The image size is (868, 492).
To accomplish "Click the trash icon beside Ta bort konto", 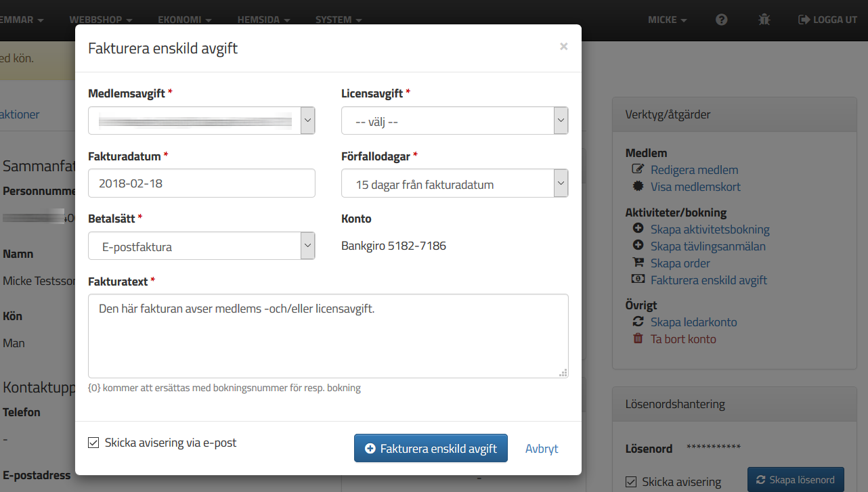I will (x=637, y=339).
